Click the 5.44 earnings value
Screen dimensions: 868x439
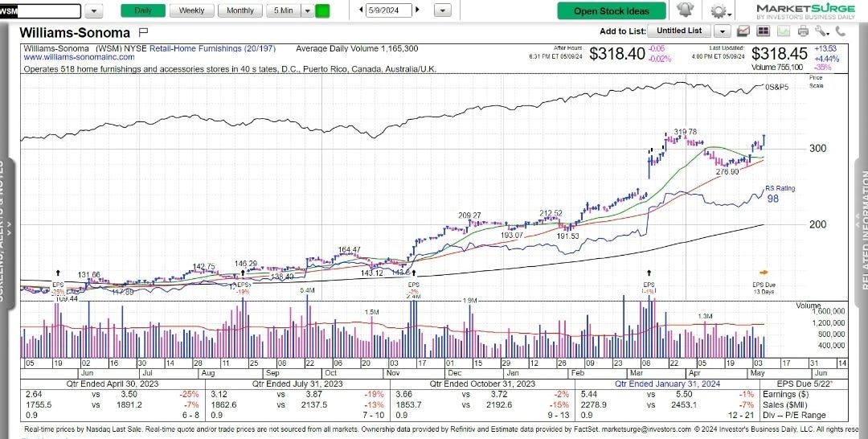coord(588,394)
